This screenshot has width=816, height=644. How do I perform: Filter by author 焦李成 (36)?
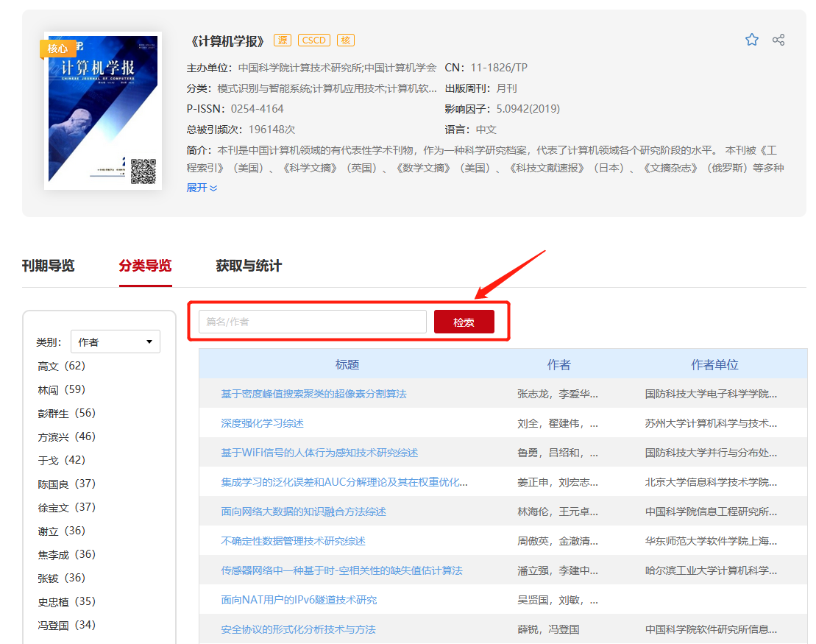click(67, 554)
